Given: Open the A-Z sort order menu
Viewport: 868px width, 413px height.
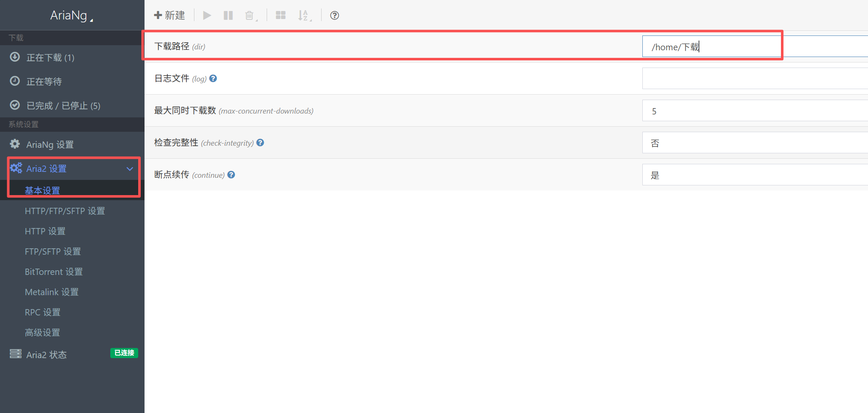Looking at the screenshot, I should point(304,16).
